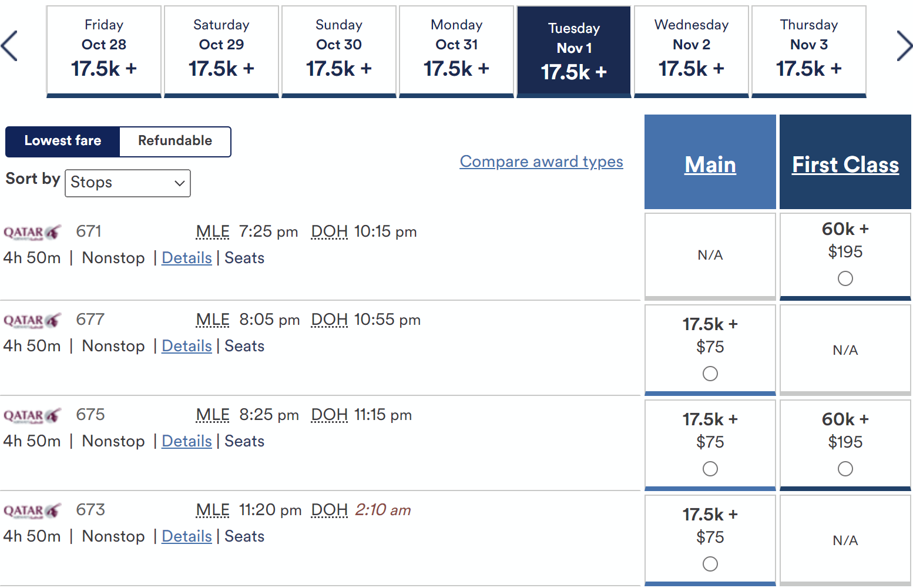Viewport: 913px width, 588px height.
Task: Click the MLE airport code for flight 675
Action: tap(212, 415)
